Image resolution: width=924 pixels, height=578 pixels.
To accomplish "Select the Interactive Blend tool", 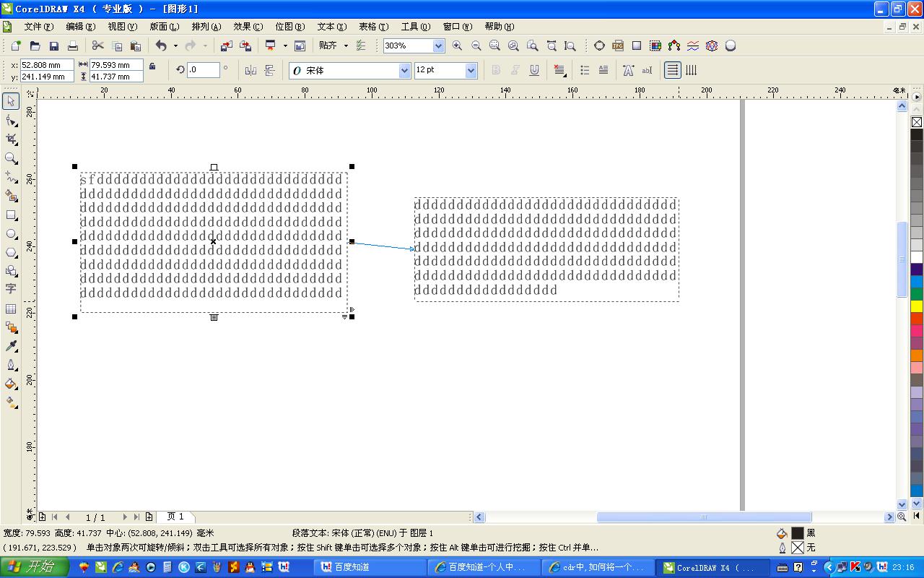I will pyautogui.click(x=11, y=327).
